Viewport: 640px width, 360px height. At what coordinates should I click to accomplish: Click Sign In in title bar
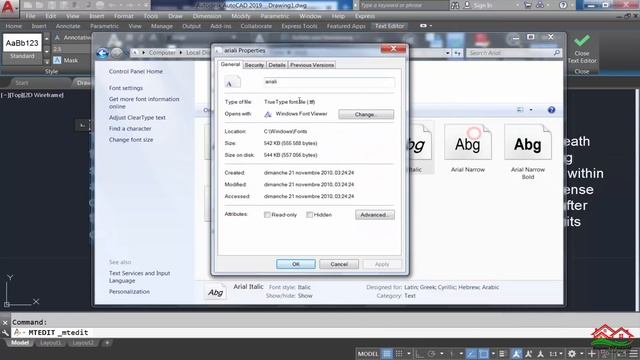point(482,5)
